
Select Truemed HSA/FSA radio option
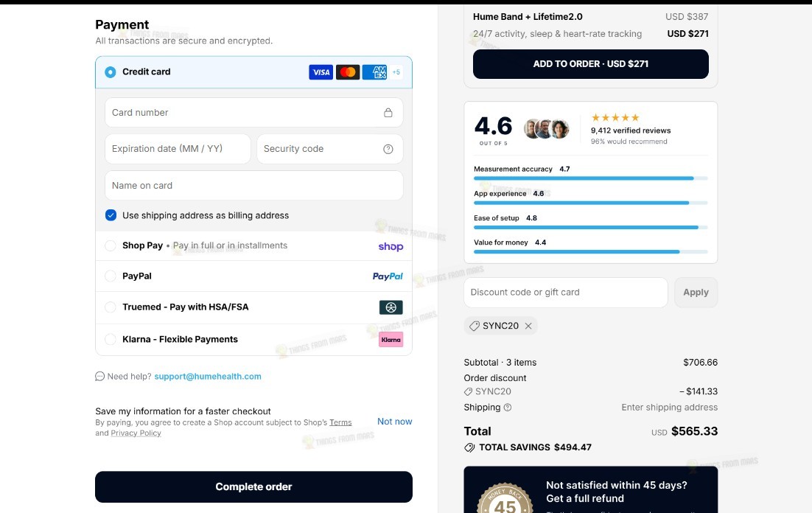111,307
